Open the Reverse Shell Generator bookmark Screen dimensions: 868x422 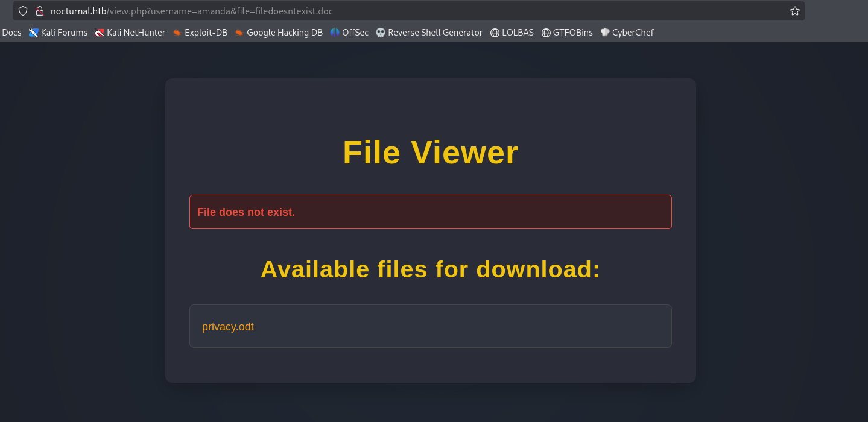[x=429, y=33]
